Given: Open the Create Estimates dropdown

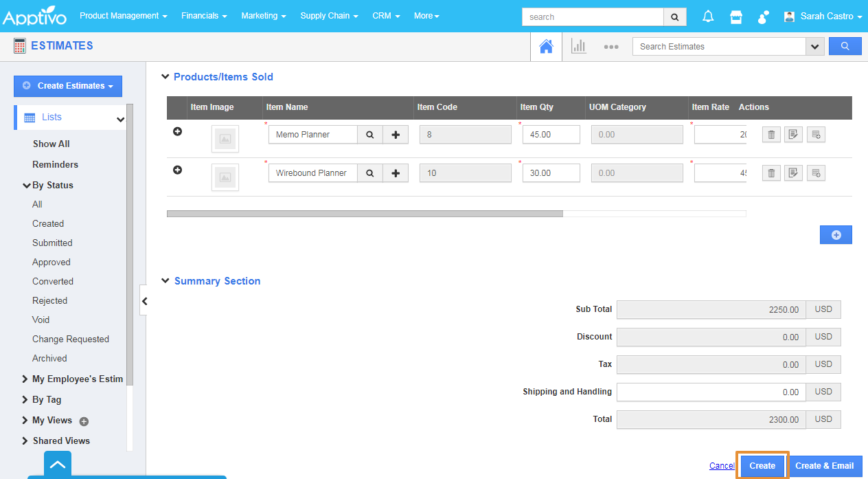Looking at the screenshot, I should (x=68, y=86).
